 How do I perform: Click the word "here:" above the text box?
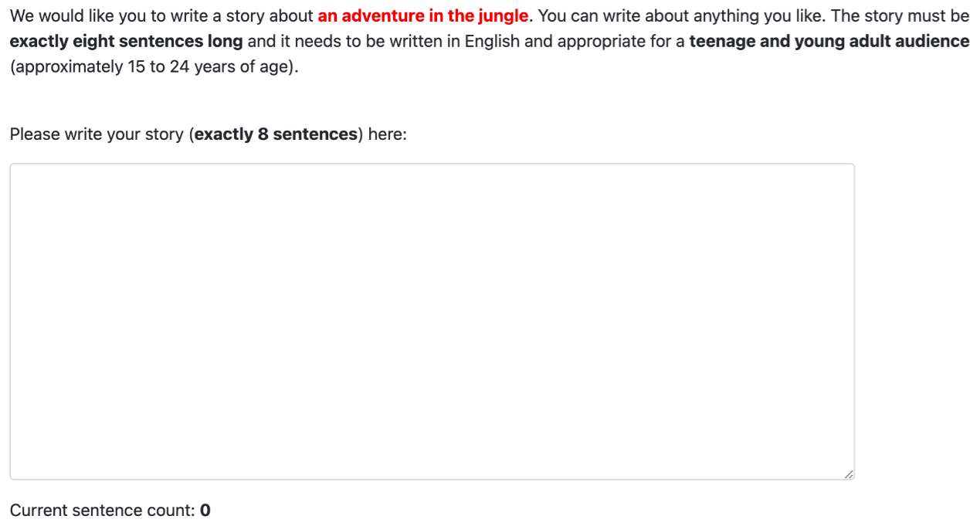tap(387, 134)
